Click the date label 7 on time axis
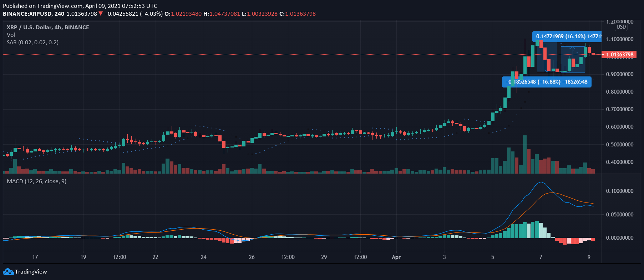Screen dimensions: 644x280 click(x=541, y=257)
